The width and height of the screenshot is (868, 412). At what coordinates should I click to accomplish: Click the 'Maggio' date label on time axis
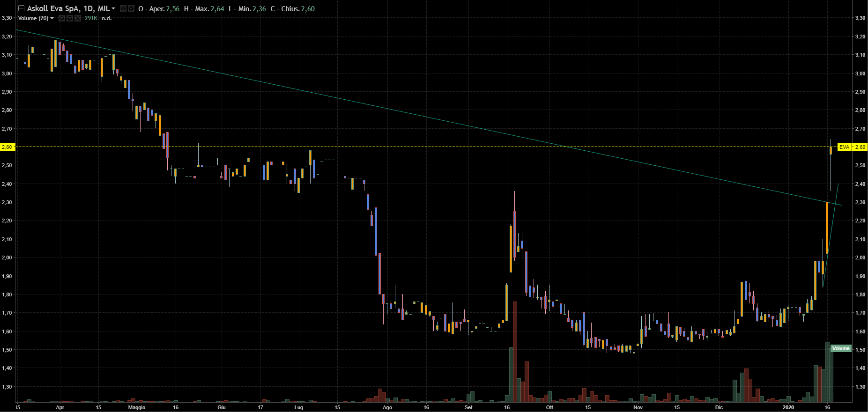[137, 407]
